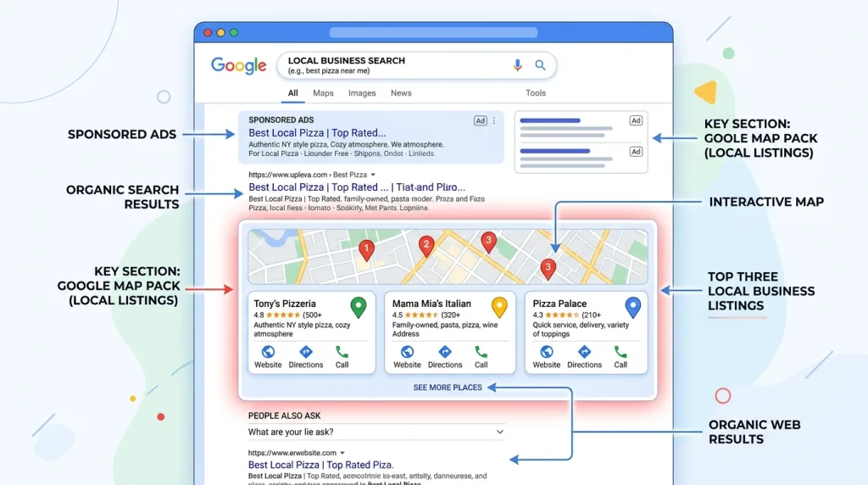The height and width of the screenshot is (485, 868).
Task: Click 'Quick service, delivery, variety of toppings' description
Action: coord(581,330)
